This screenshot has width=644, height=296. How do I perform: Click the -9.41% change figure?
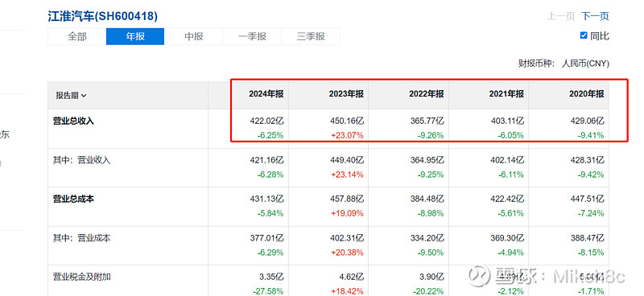pos(590,135)
